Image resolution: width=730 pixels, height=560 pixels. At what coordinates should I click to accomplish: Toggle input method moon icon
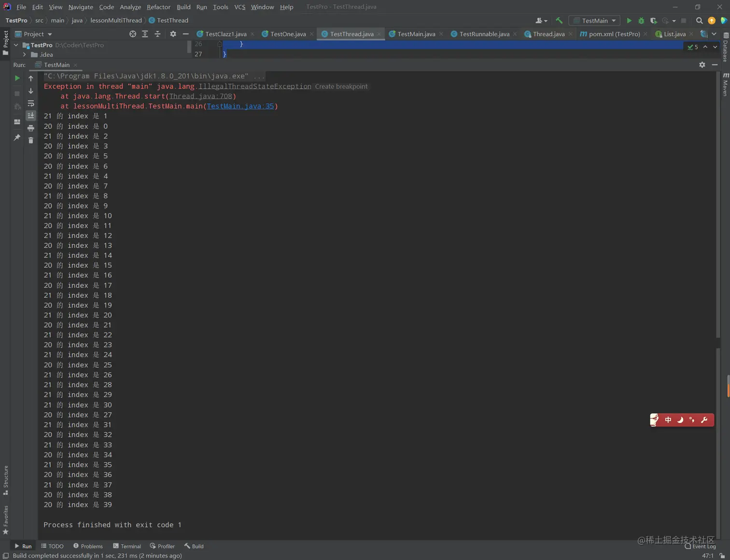(x=680, y=420)
